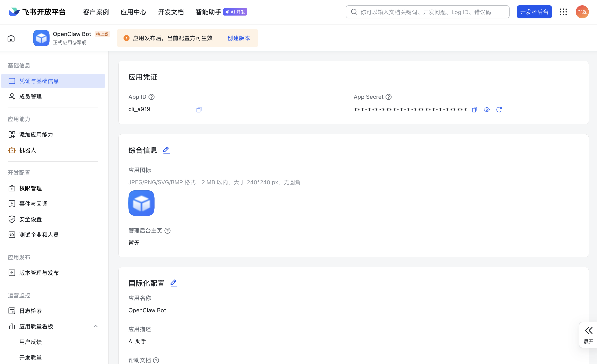
Task: Copy the App ID value
Action: 199,110
